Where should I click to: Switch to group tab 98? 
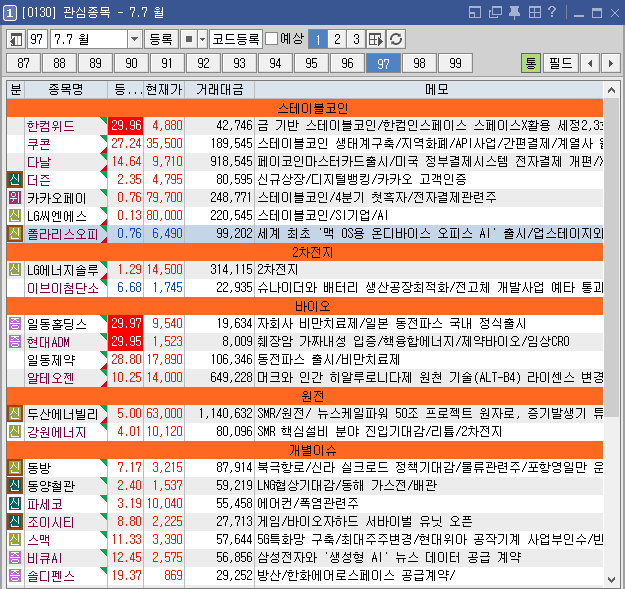(419, 63)
